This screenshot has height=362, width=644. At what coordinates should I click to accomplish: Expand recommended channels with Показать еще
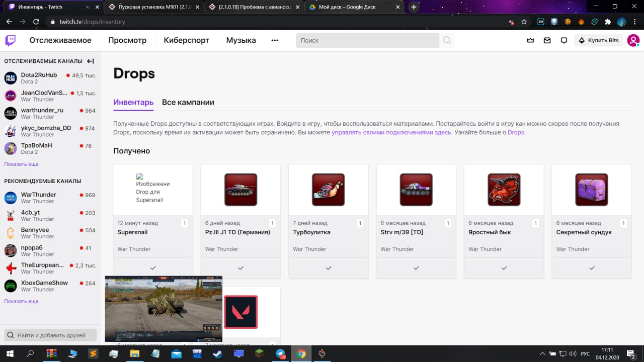[21, 301]
